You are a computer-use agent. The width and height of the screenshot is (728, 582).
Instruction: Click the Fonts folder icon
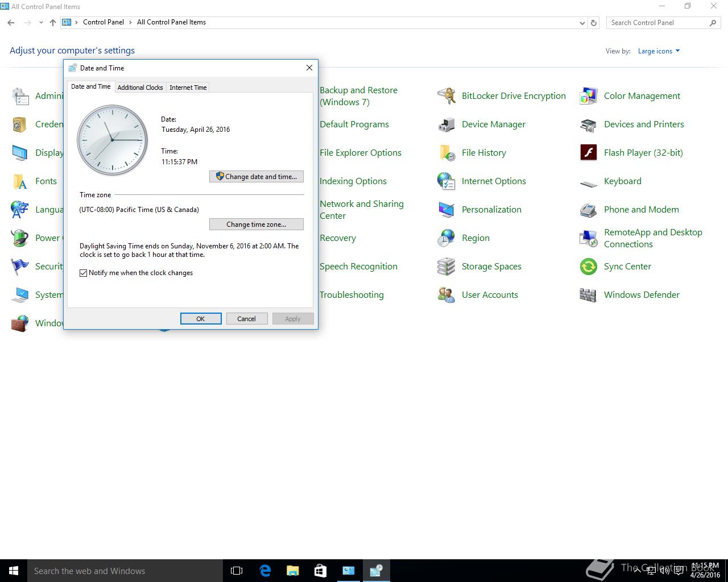(20, 181)
